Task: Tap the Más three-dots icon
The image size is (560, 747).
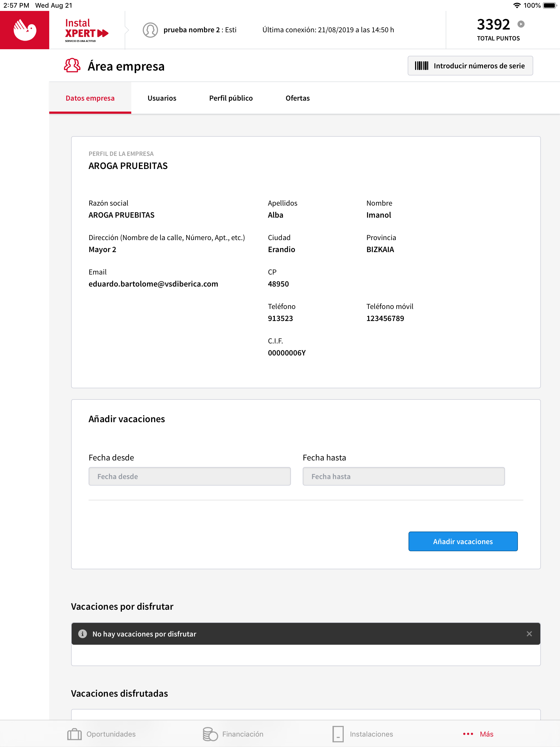Action: pos(468,734)
